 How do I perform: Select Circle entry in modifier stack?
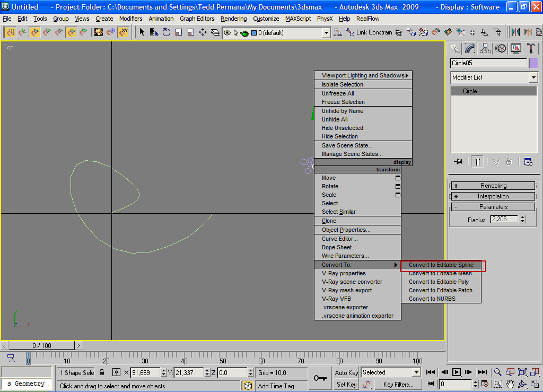point(494,91)
